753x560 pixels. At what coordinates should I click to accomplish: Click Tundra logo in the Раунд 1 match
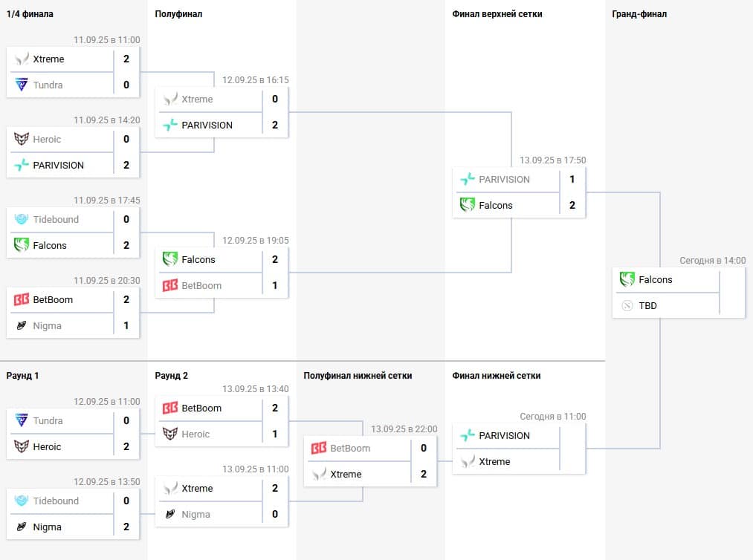[x=21, y=420]
